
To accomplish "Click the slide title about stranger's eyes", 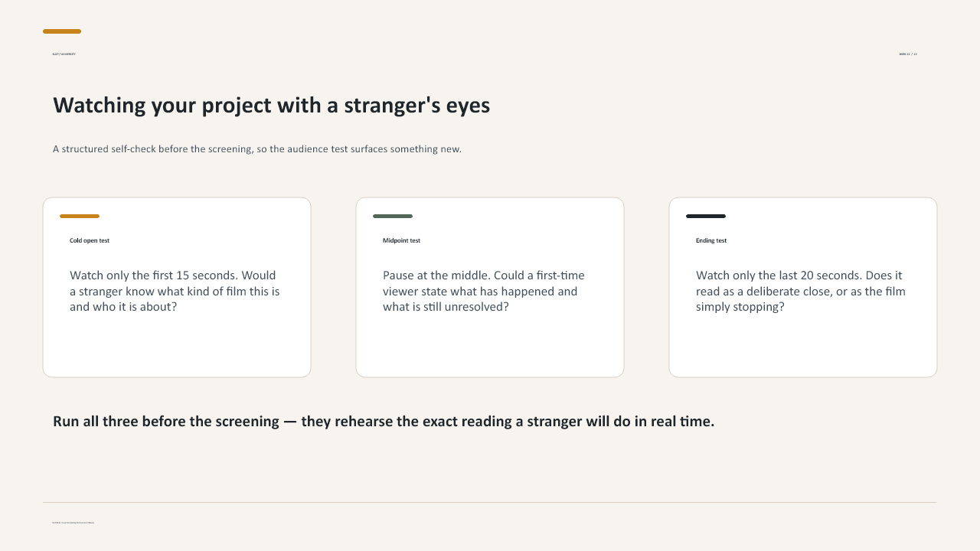I will (x=271, y=106).
